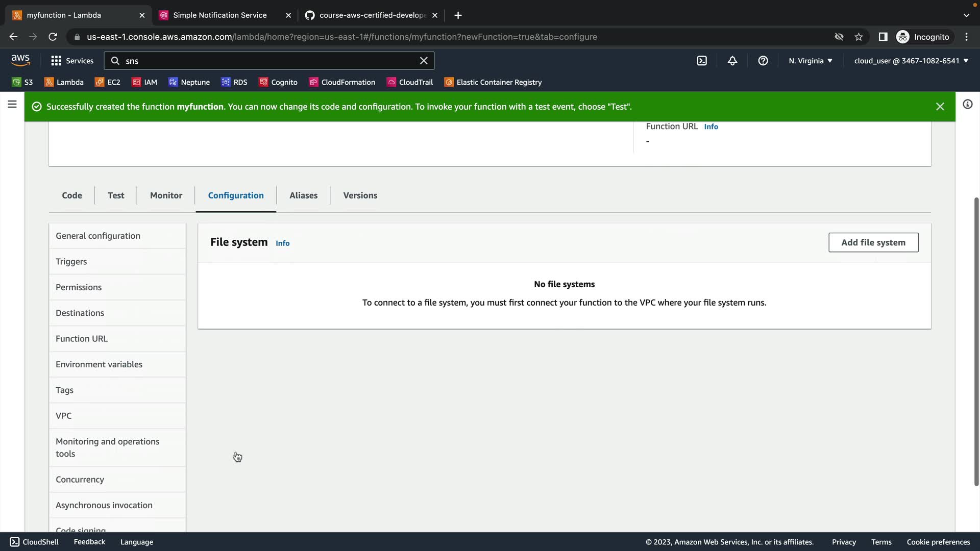
Task: Click the page vertical scrollbar
Action: (976, 342)
